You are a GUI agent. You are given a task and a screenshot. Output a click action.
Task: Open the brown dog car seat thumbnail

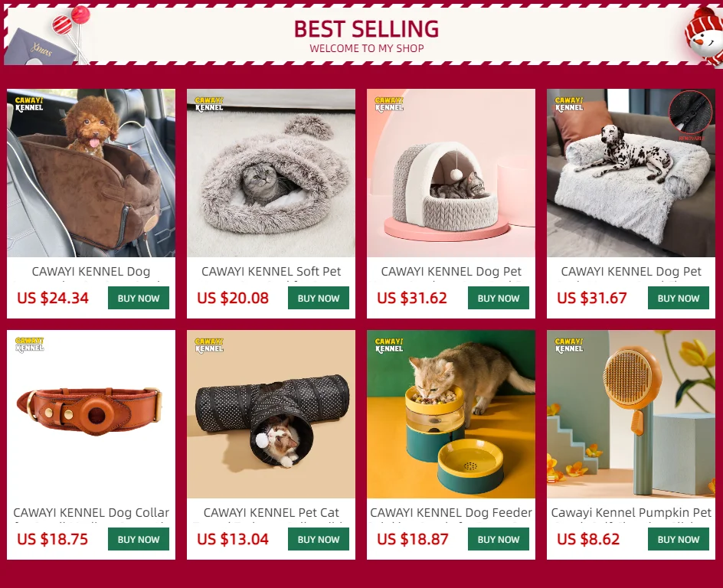click(91, 173)
